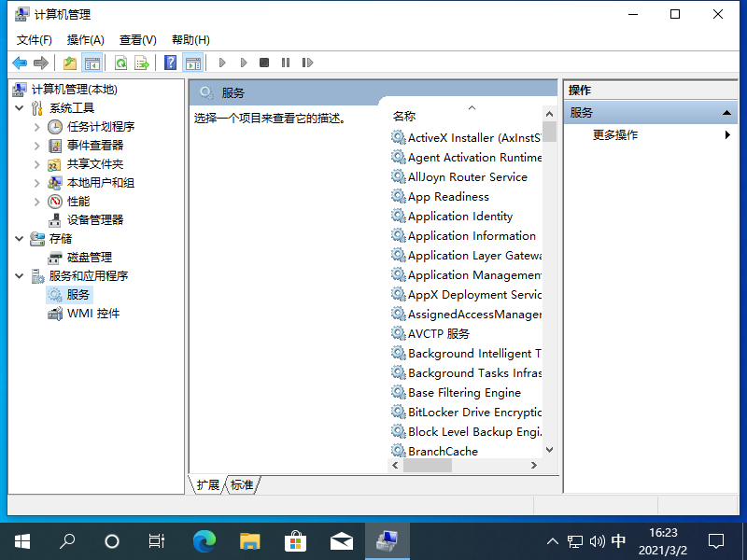Collapse the 服务 section in Actions pane
This screenshot has width=747, height=560.
tap(726, 111)
